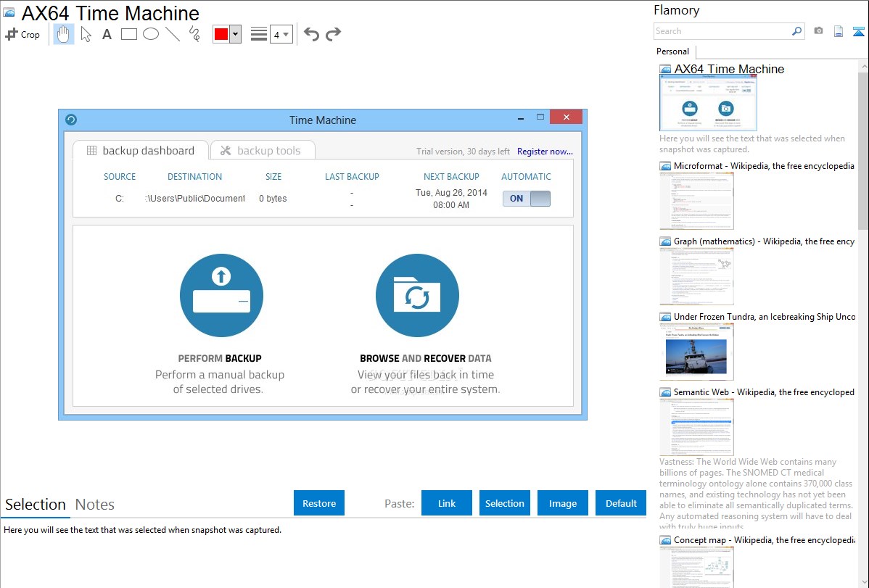Click the 'Tue, Aug 26, 2014' next backup date
This screenshot has height=588, width=869.
[451, 193]
